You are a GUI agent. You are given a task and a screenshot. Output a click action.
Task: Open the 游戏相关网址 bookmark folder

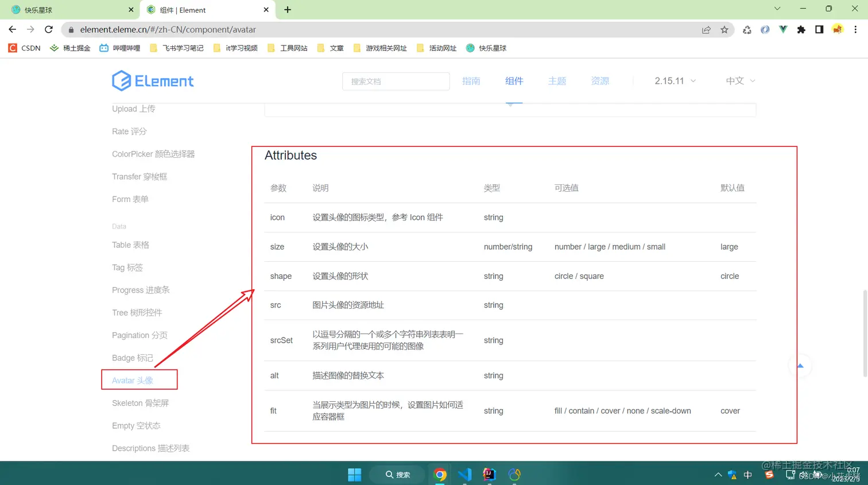tap(380, 48)
